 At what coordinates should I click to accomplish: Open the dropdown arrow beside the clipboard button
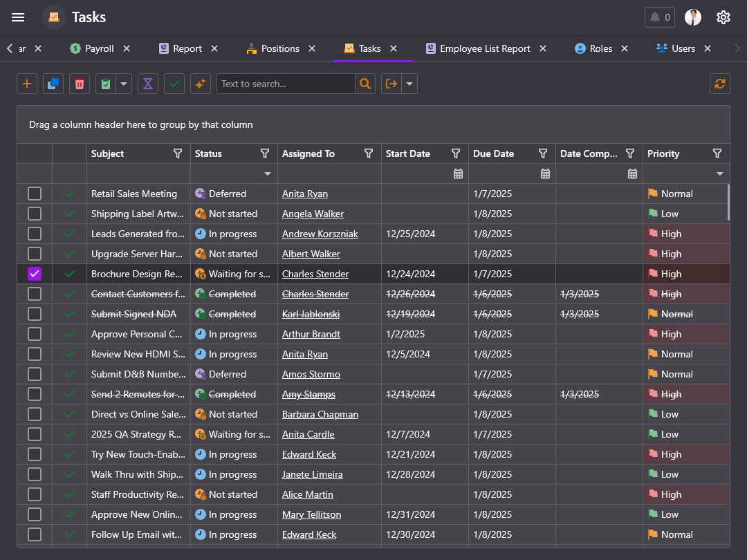pyautogui.click(x=124, y=84)
